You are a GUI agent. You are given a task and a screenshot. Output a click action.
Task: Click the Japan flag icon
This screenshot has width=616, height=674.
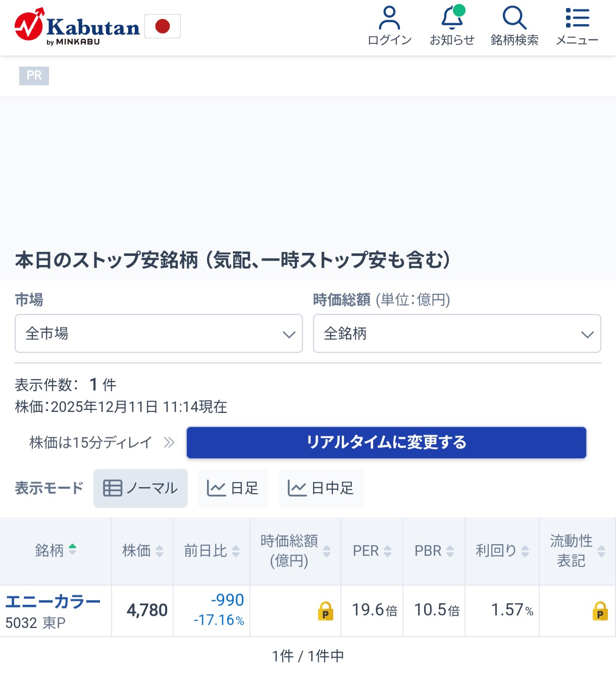pos(163,26)
